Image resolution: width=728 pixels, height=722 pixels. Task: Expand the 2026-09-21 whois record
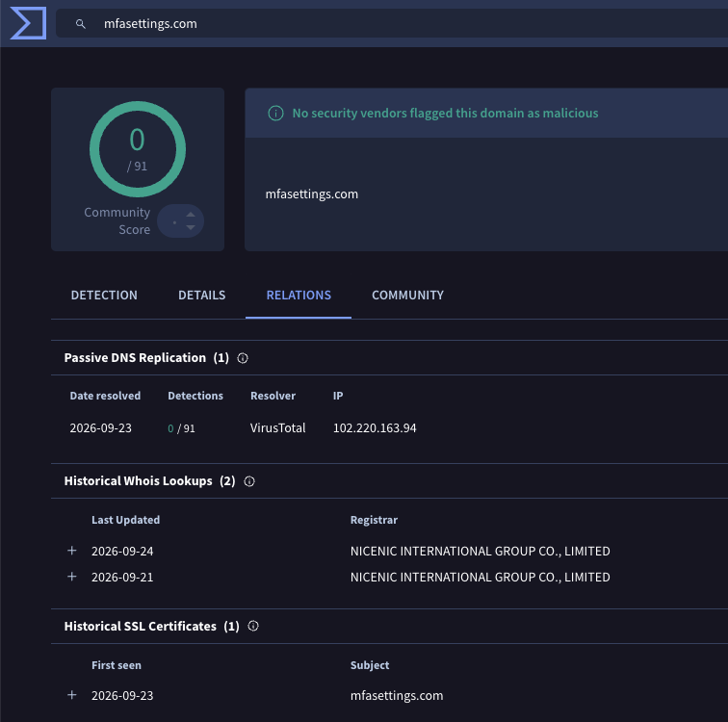[72, 577]
